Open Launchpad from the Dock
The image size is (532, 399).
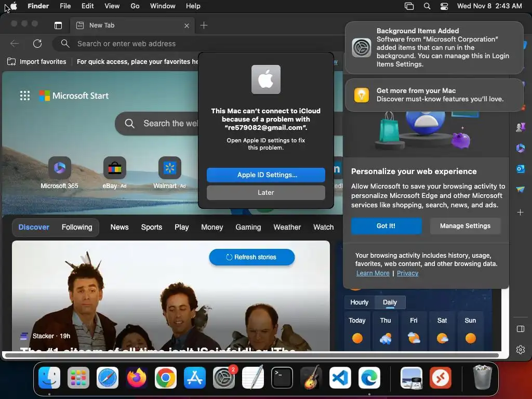point(78,378)
